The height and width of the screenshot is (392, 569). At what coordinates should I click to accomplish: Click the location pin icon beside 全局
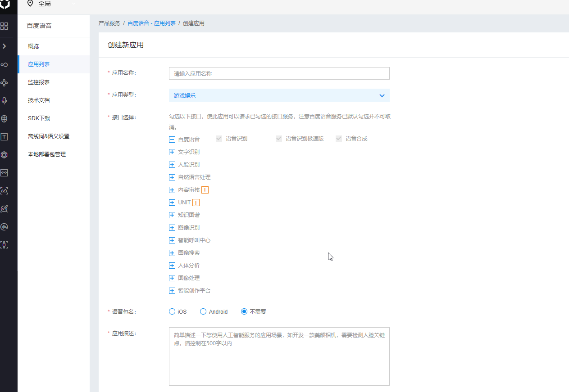tap(30, 4)
